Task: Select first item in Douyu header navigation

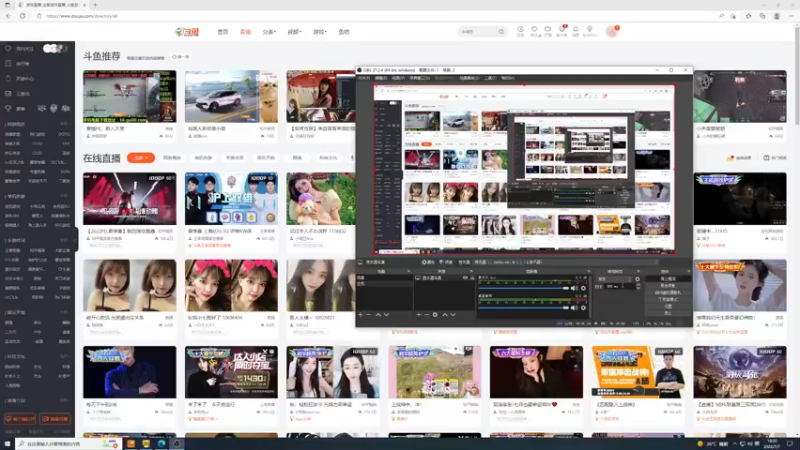Action: 223,32
